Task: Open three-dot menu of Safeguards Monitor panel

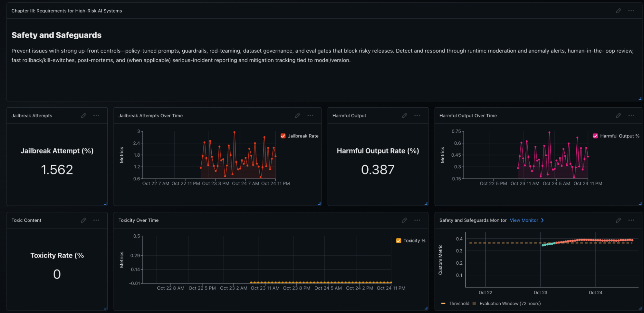Action: click(631, 220)
